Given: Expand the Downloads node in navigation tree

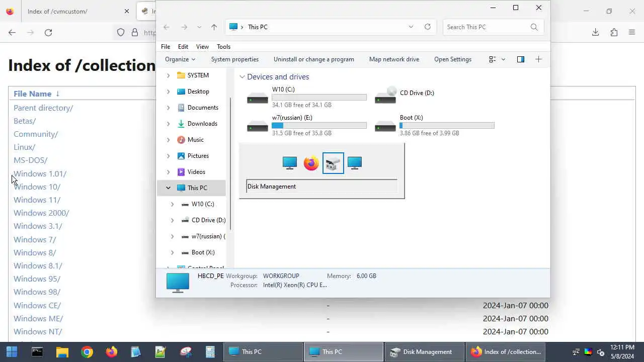Looking at the screenshot, I should click(169, 124).
